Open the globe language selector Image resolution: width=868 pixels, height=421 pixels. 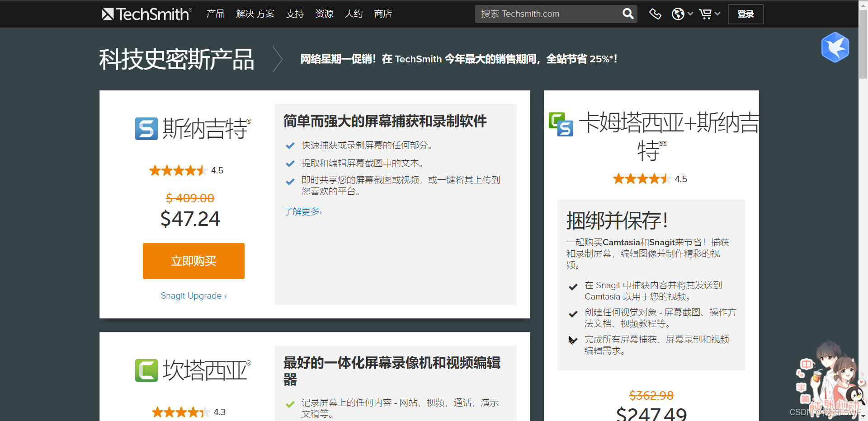tap(682, 14)
